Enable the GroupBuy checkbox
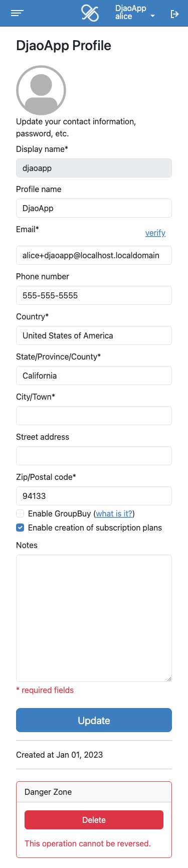This screenshot has height=868, width=188. pos(20,513)
